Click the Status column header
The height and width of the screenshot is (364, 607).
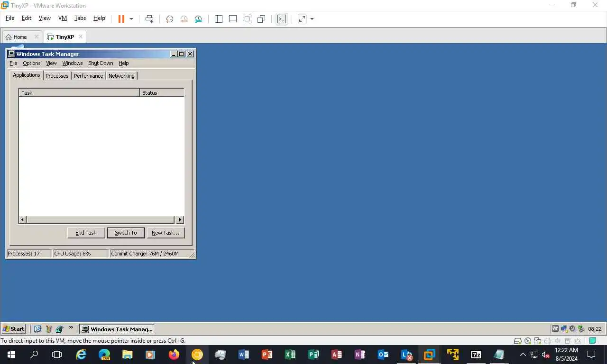point(162,92)
